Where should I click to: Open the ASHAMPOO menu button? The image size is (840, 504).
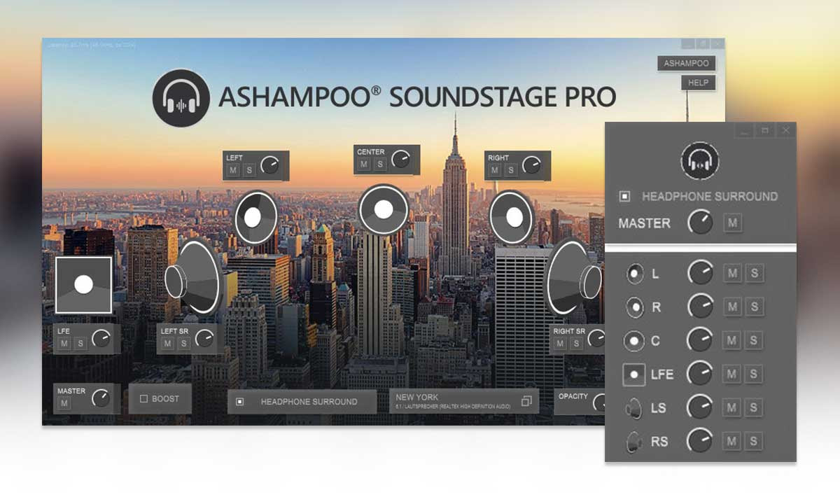coord(686,63)
